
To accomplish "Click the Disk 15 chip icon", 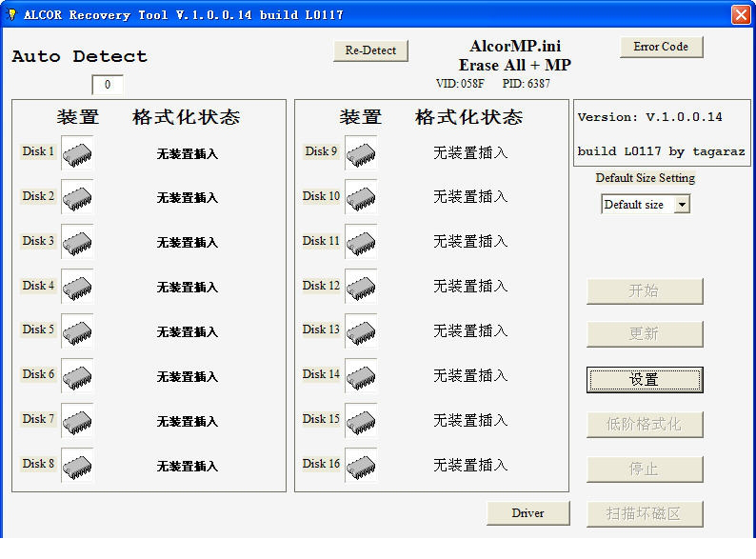I will [x=361, y=421].
